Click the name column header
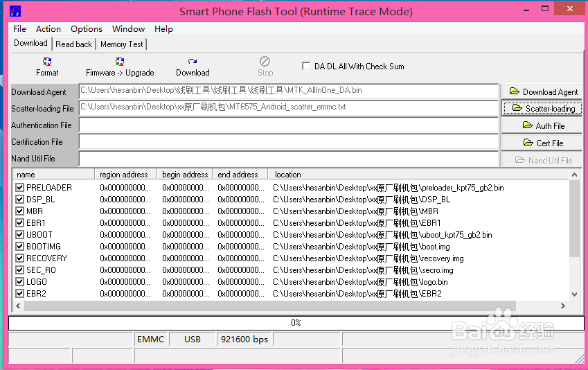 coord(53,175)
